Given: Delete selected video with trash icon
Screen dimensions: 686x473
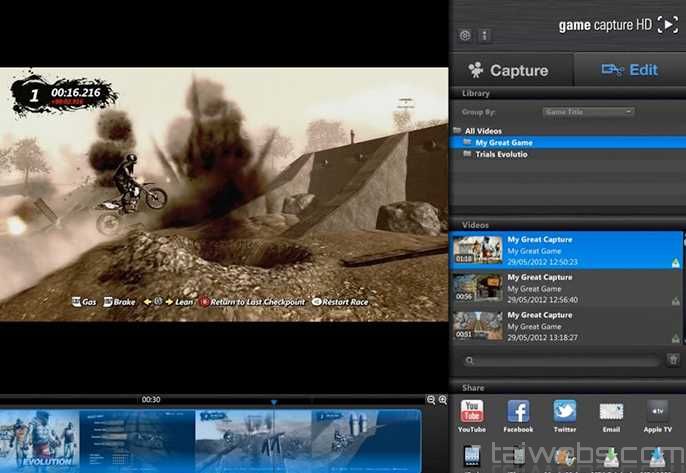Looking at the screenshot, I should (673, 359).
